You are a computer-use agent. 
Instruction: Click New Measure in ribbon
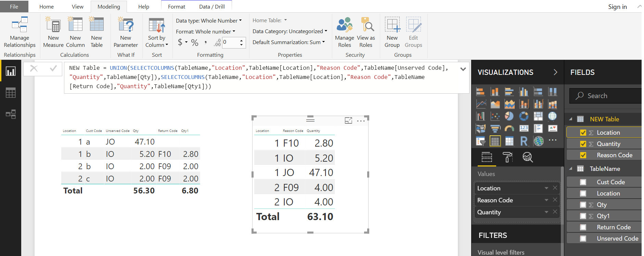click(53, 32)
